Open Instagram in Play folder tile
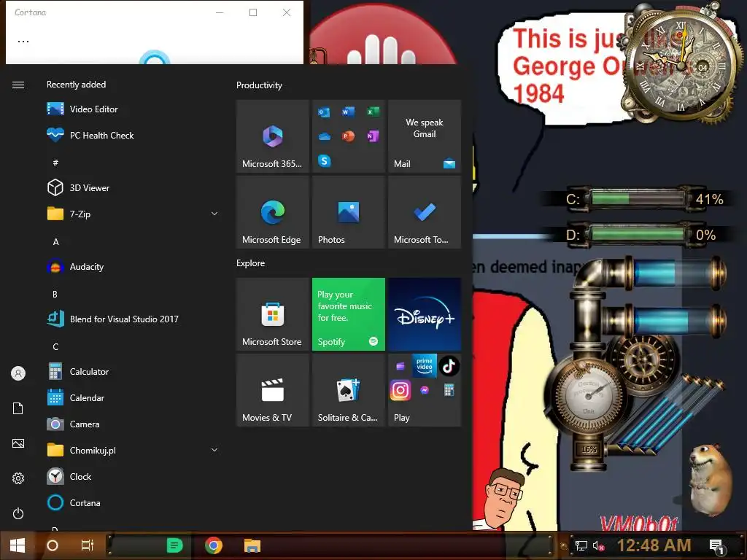This screenshot has width=747, height=560. pyautogui.click(x=400, y=391)
